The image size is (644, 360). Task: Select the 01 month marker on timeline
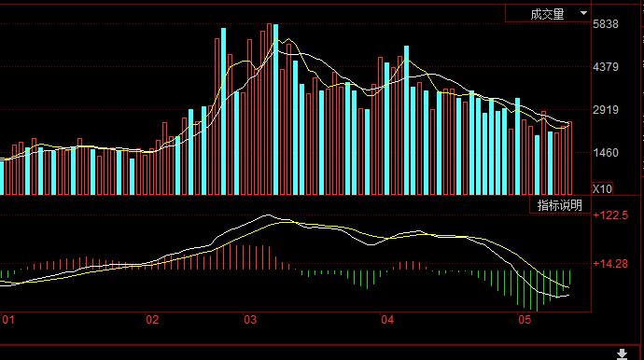[8, 320]
